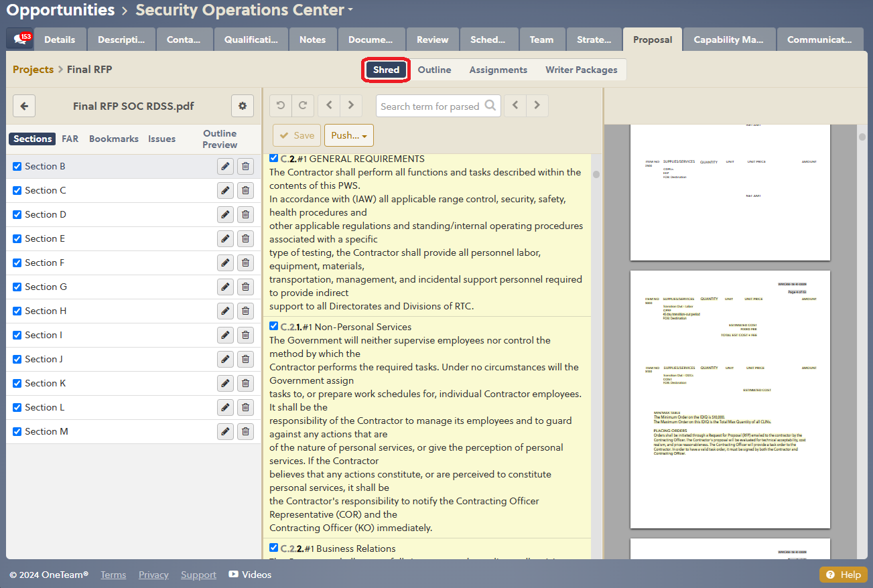Click the Videos play icon in footer
Viewport: 873px width, 588px height.
click(x=233, y=575)
